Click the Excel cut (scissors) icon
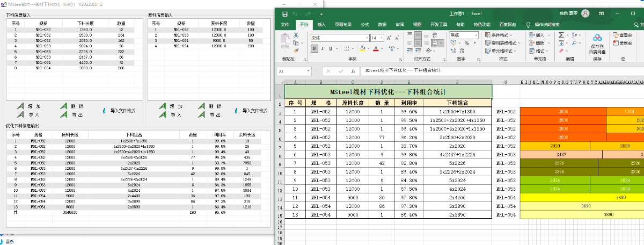This screenshot has width=644, height=245. (296, 35)
